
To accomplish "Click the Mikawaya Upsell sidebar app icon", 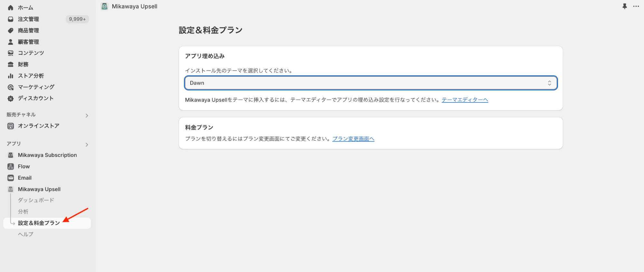I will tap(11, 189).
